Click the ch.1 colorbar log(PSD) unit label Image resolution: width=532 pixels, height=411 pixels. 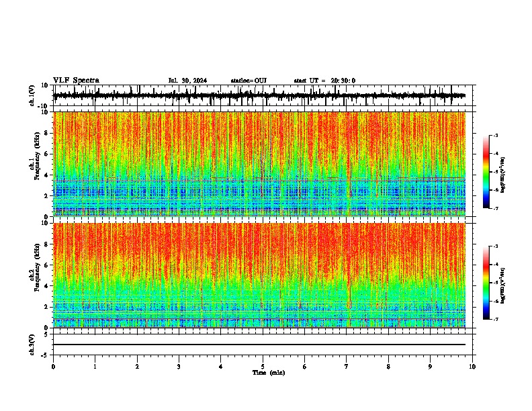click(503, 175)
